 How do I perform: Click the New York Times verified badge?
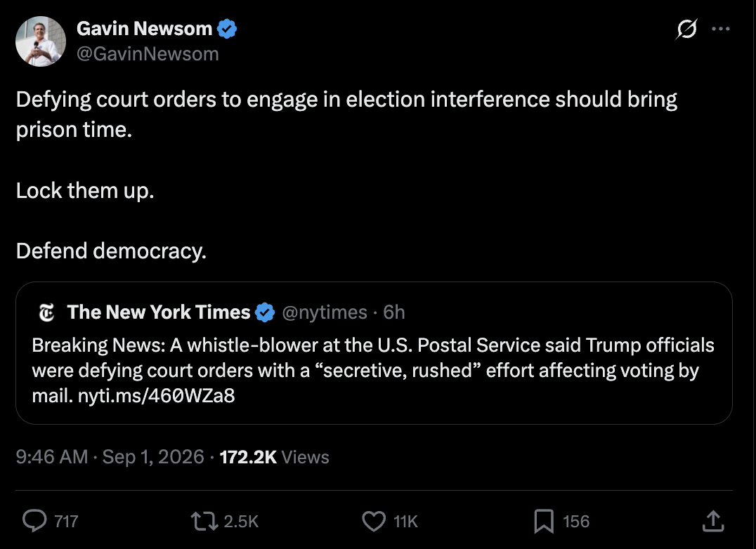click(x=264, y=312)
